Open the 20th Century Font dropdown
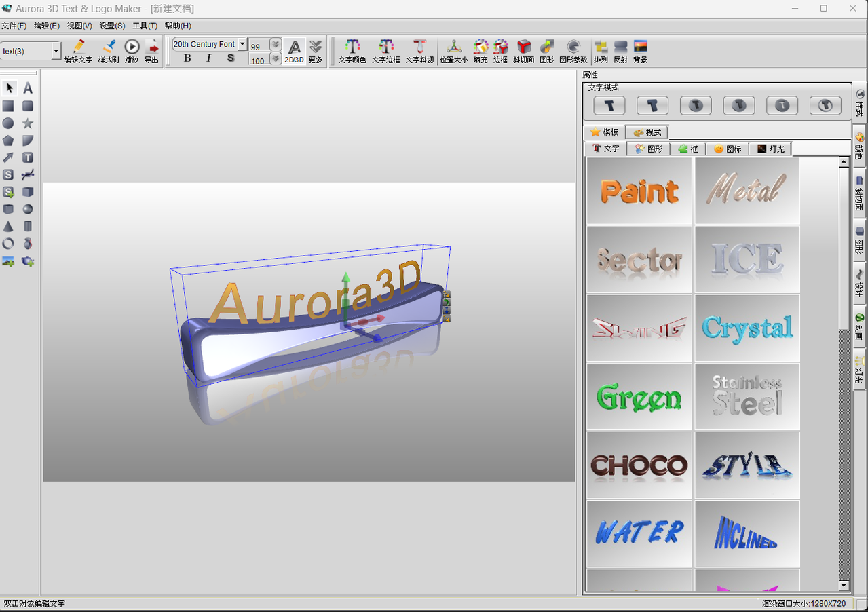 pyautogui.click(x=242, y=44)
